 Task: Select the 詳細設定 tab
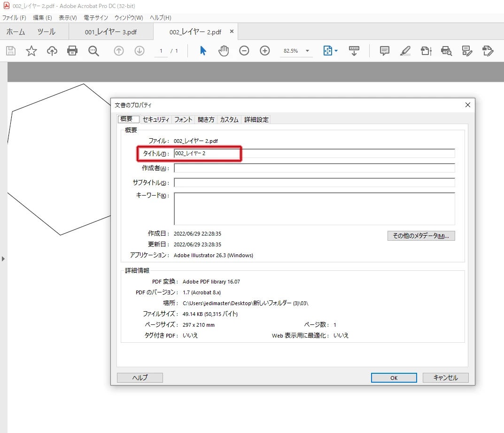256,120
